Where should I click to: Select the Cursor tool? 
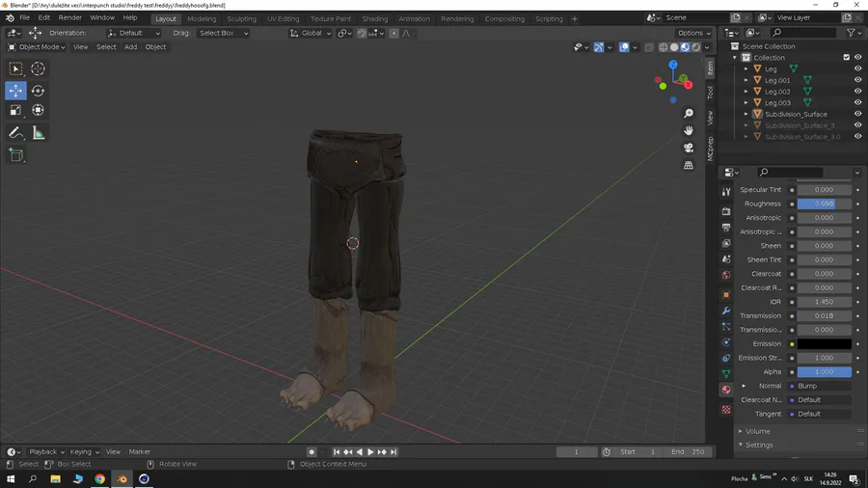(38, 68)
